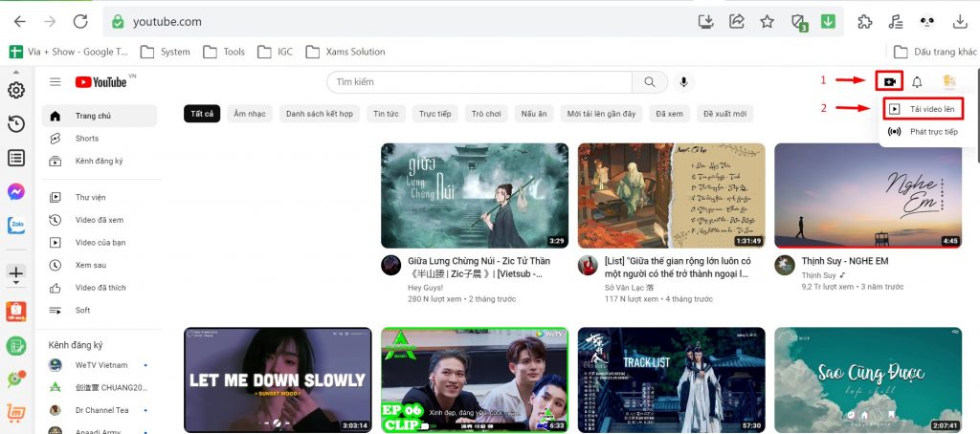Open Video đã thích in the sidebar
The height and width of the screenshot is (434, 980).
[100, 287]
